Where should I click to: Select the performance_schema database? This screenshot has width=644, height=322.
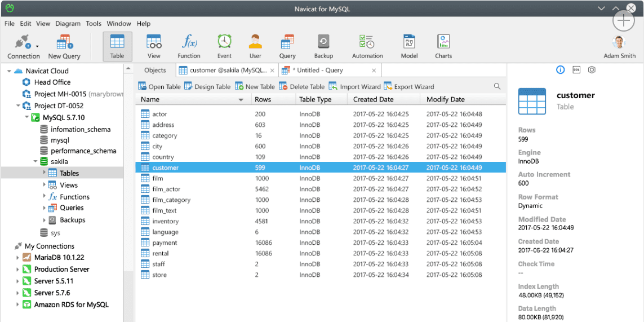point(83,151)
